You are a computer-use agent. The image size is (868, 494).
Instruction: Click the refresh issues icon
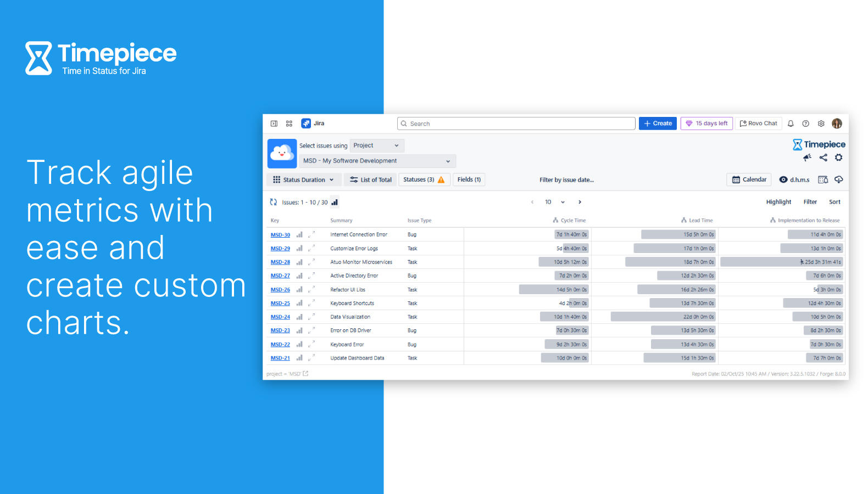(x=273, y=202)
